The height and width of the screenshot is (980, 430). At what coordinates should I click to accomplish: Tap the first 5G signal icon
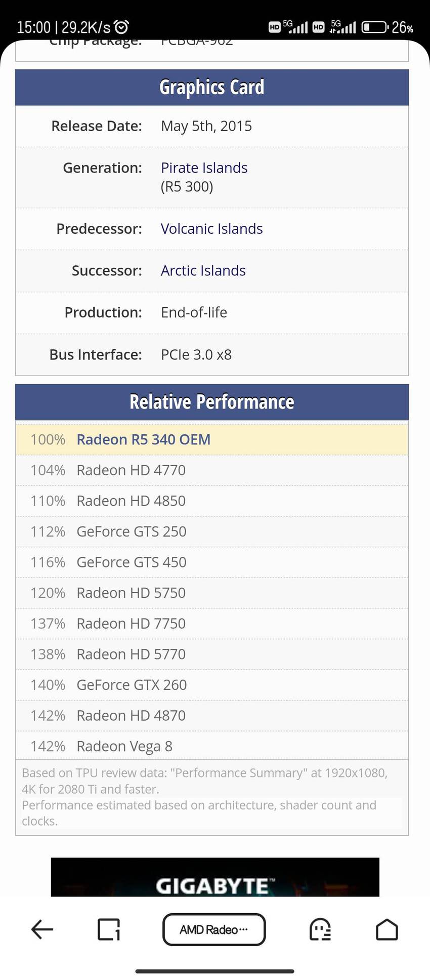tap(295, 27)
